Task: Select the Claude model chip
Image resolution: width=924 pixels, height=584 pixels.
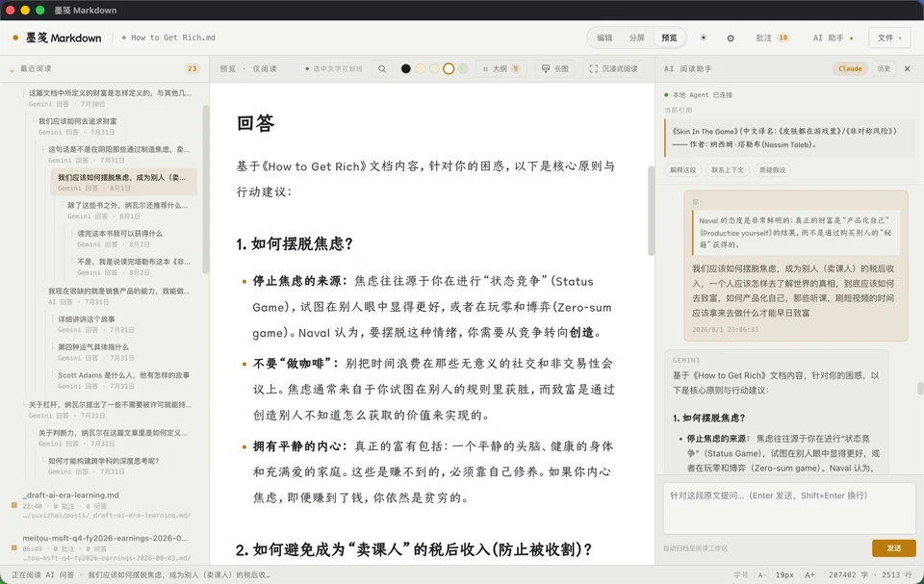Action: (x=850, y=69)
